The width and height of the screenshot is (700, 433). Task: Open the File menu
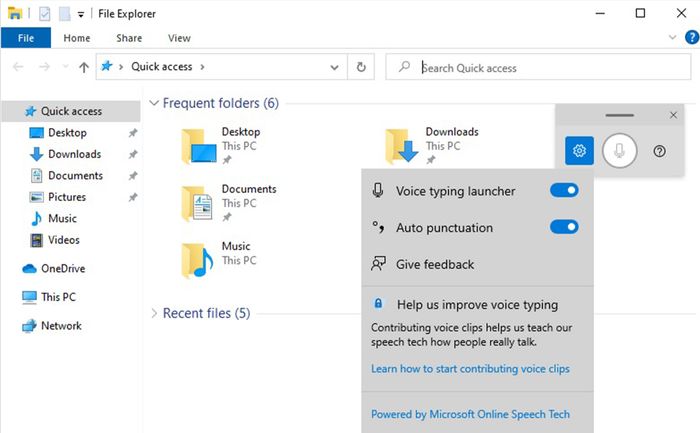[26, 38]
